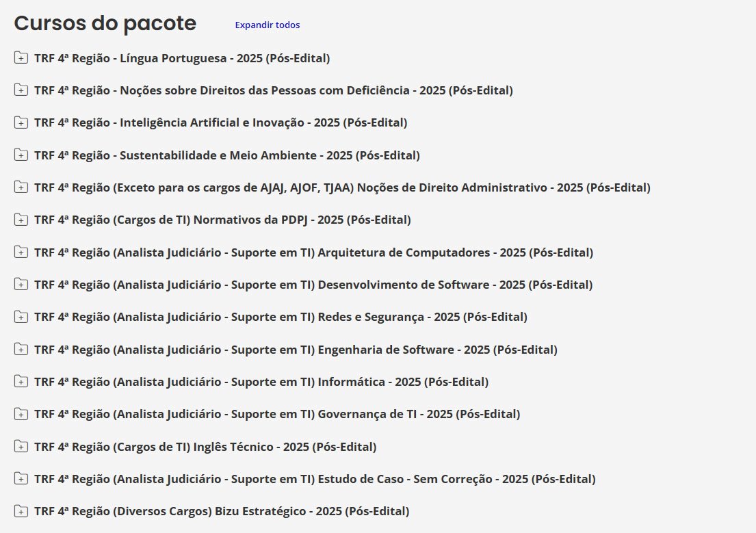Open the Governança de TI course title

click(277, 414)
